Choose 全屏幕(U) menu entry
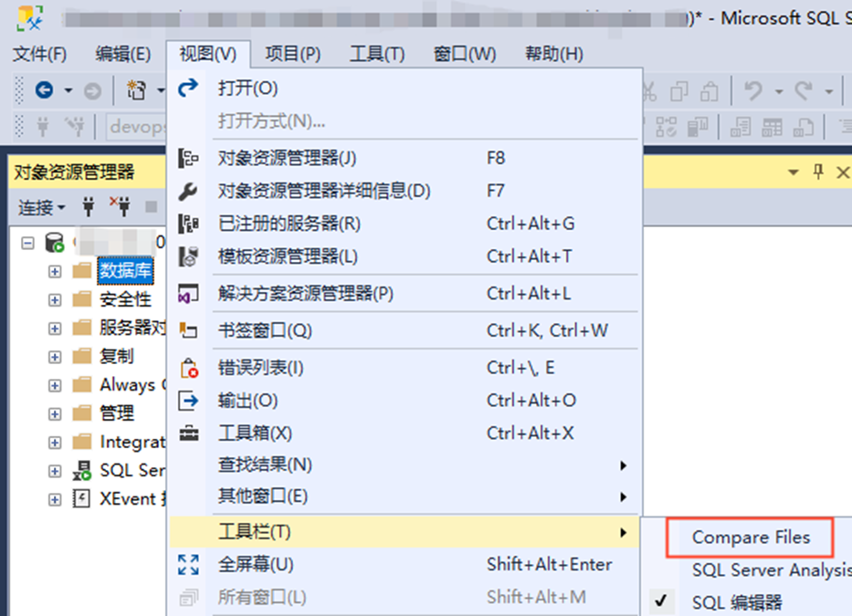The width and height of the screenshot is (852, 616). [x=405, y=565]
